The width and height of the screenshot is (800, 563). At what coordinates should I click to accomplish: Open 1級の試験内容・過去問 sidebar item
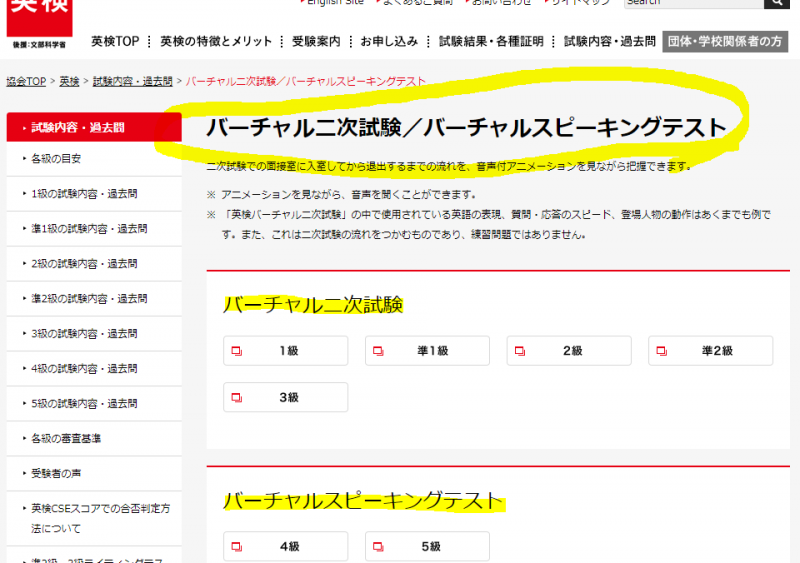click(x=94, y=194)
